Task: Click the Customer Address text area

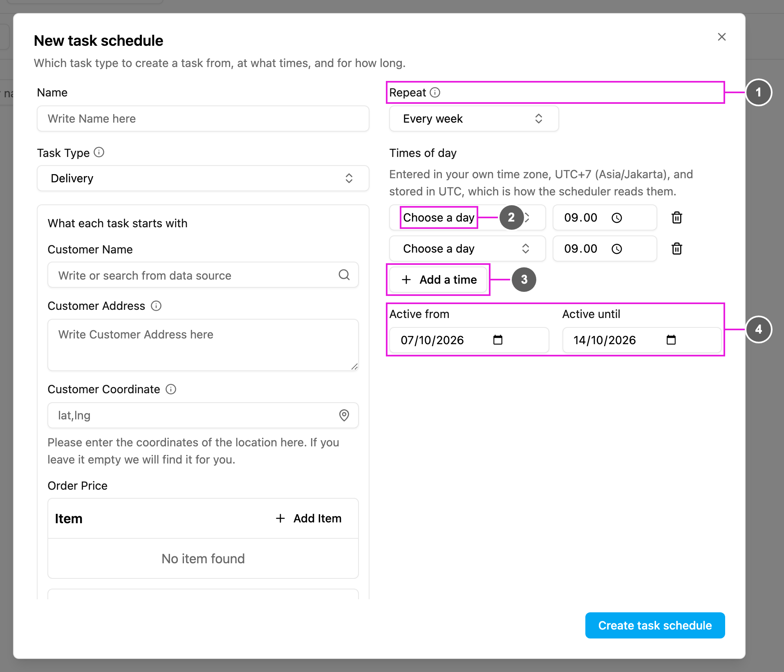Action: [203, 345]
